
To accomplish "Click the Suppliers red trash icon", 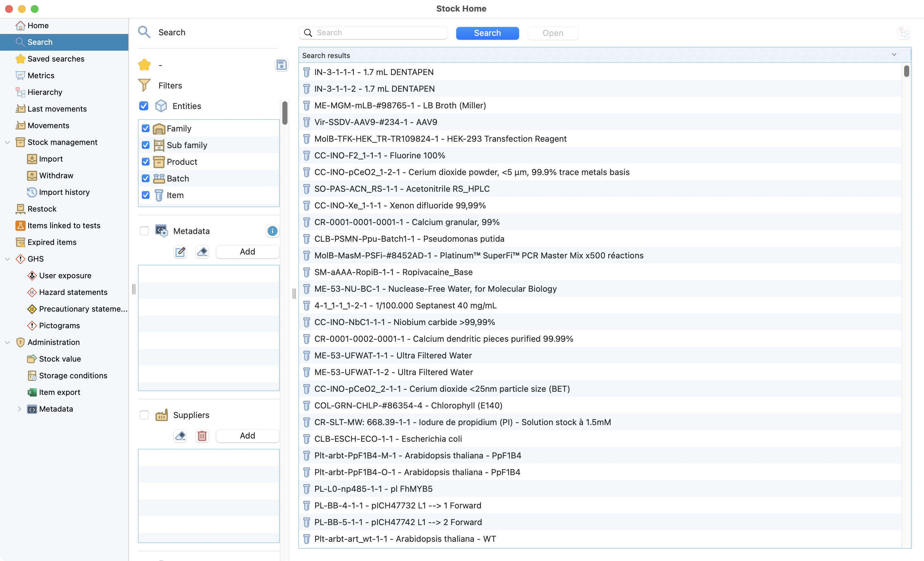I will [202, 436].
